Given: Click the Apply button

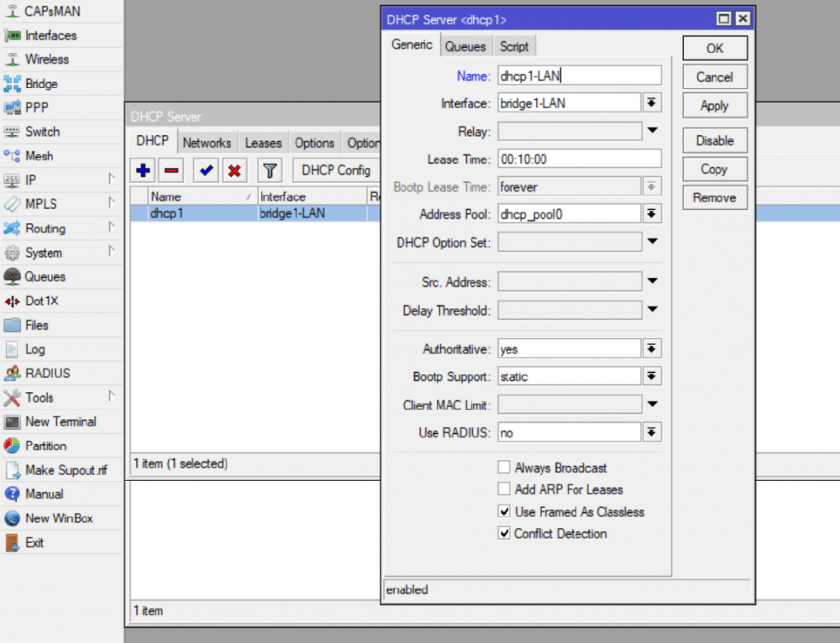Looking at the screenshot, I should point(715,106).
